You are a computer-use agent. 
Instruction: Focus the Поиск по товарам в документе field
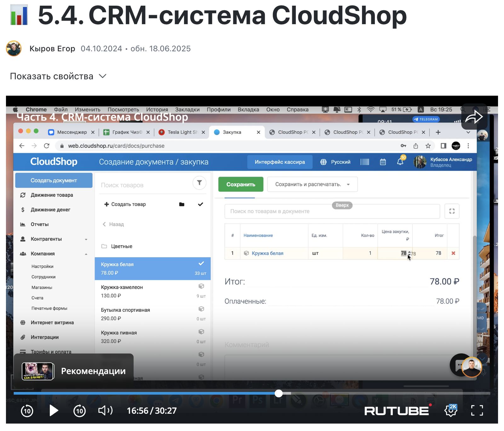coord(332,211)
